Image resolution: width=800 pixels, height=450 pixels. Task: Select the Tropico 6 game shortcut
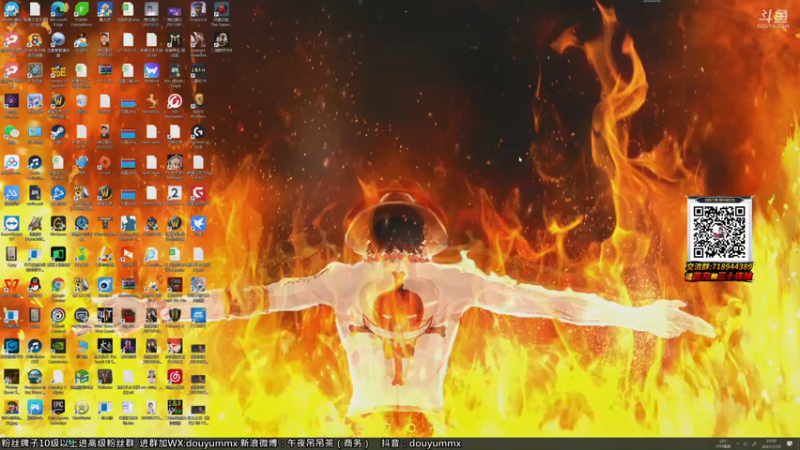198,9
